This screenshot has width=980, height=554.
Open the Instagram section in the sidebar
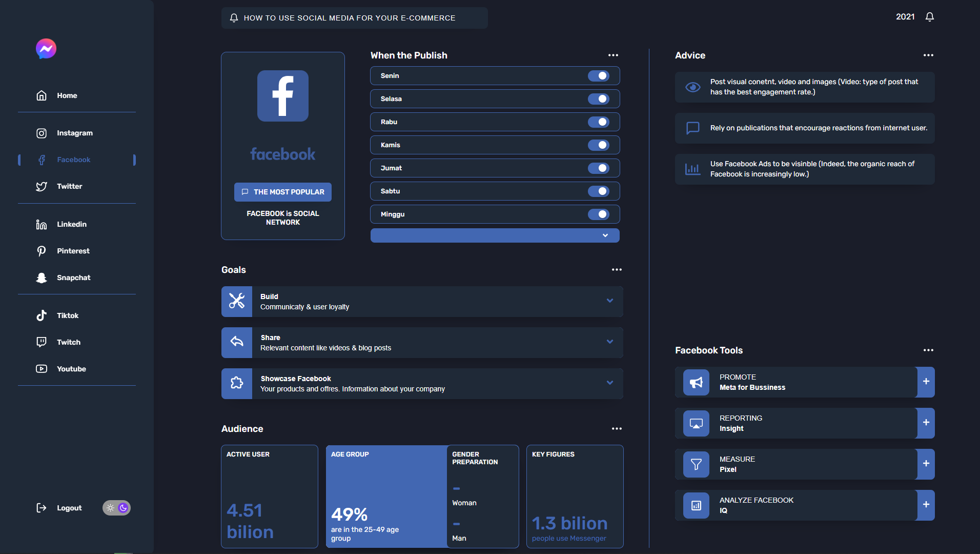(x=74, y=133)
